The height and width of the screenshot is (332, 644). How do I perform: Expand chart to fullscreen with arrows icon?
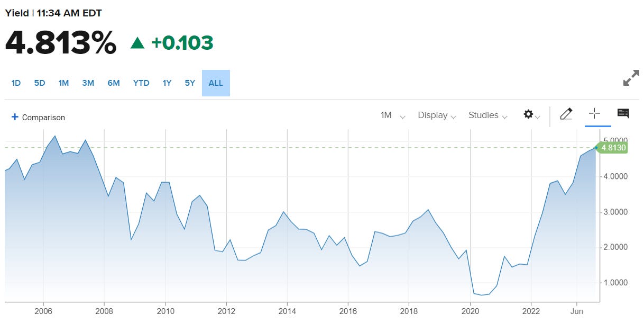coord(631,78)
